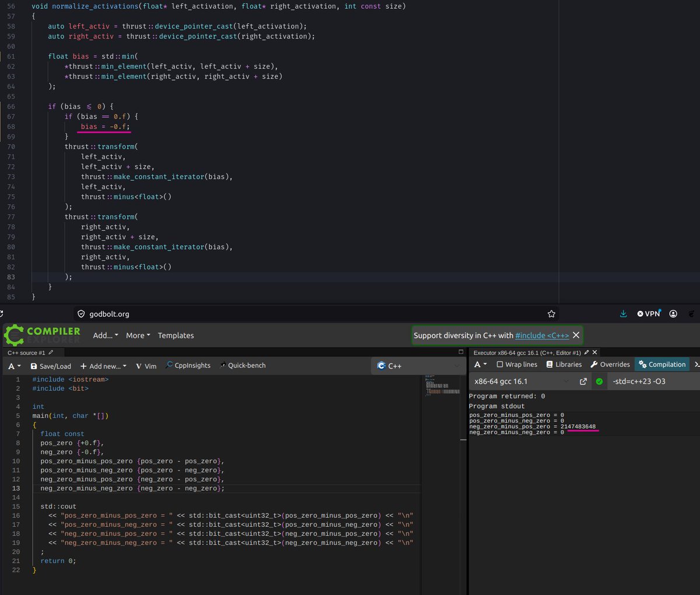Select the C++ source #1 tab

coord(26,353)
